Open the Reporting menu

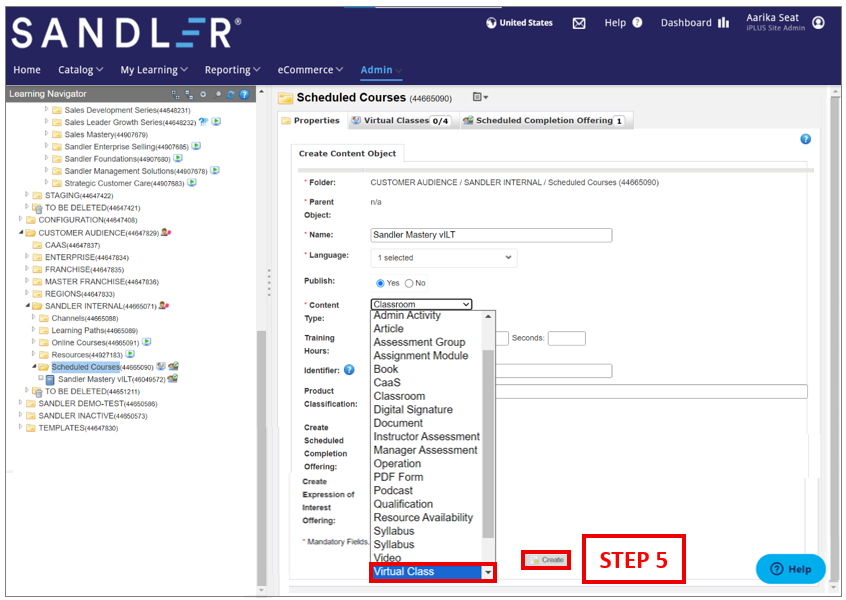(x=232, y=70)
